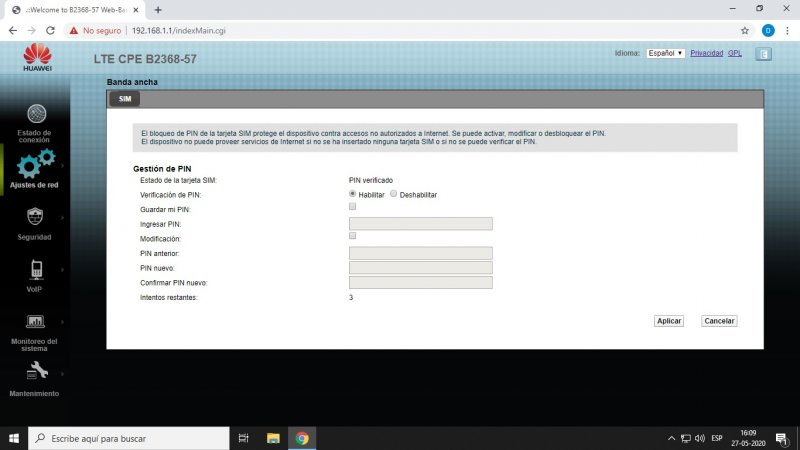Click the Huawei logo

tap(37, 57)
